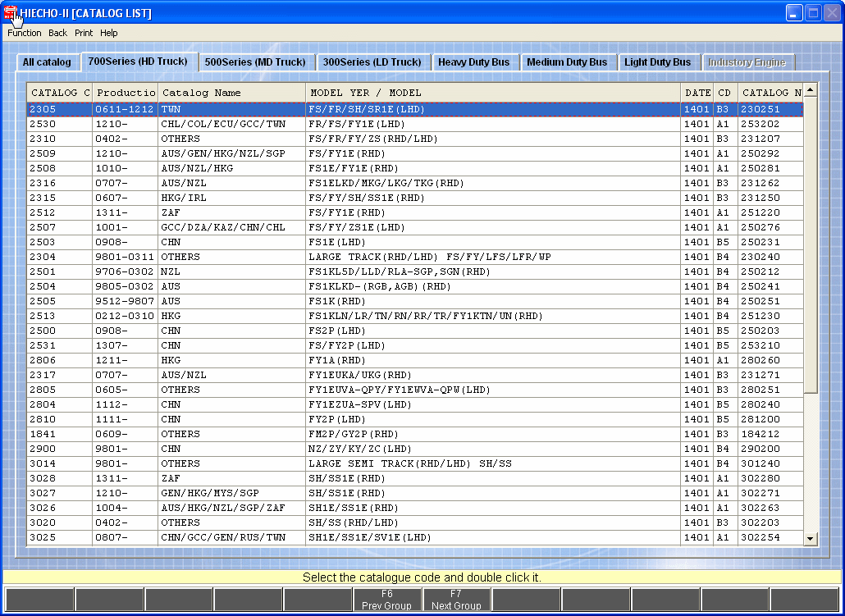Open the Print menu
845x616 pixels.
(84, 33)
